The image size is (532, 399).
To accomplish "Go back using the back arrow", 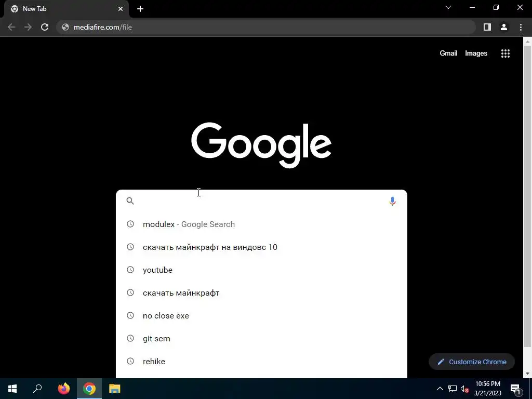I will click(x=11, y=27).
